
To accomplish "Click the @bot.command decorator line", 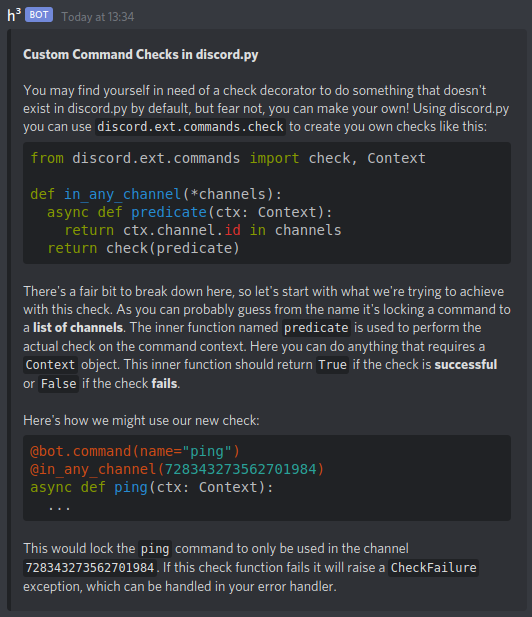I will coord(135,451).
